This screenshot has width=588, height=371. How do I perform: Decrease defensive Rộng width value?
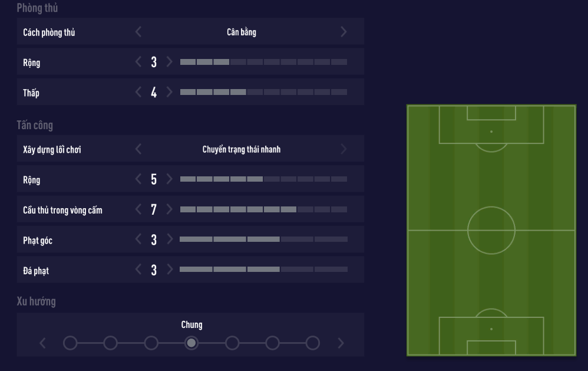pyautogui.click(x=138, y=61)
